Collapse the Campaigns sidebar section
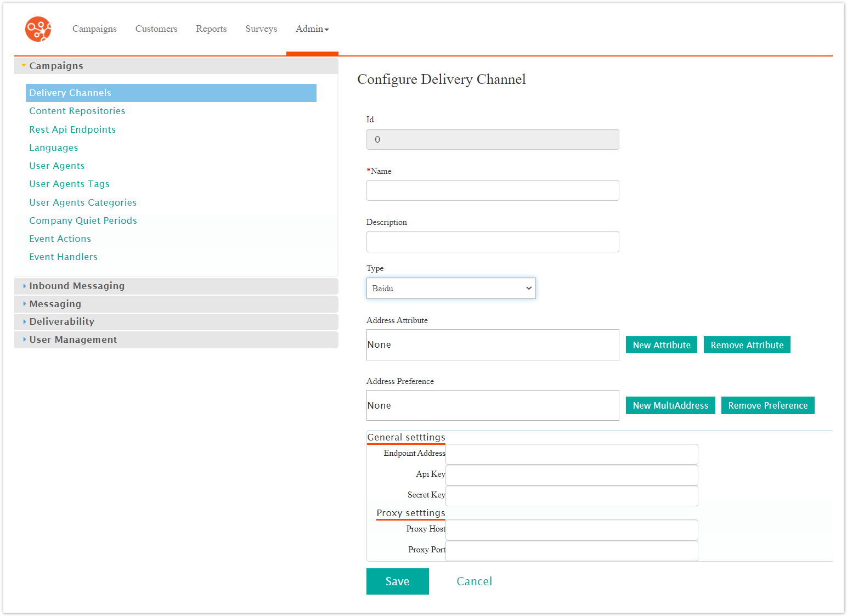 pyautogui.click(x=176, y=66)
